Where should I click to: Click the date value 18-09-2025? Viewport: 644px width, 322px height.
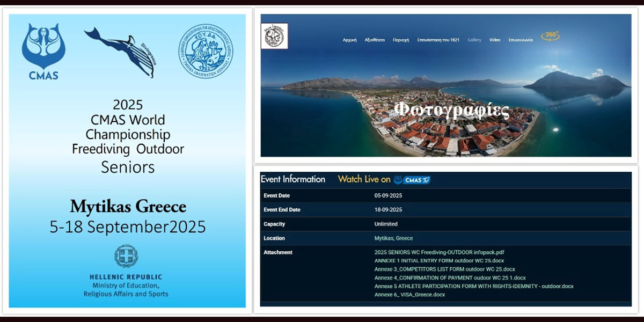388,210
